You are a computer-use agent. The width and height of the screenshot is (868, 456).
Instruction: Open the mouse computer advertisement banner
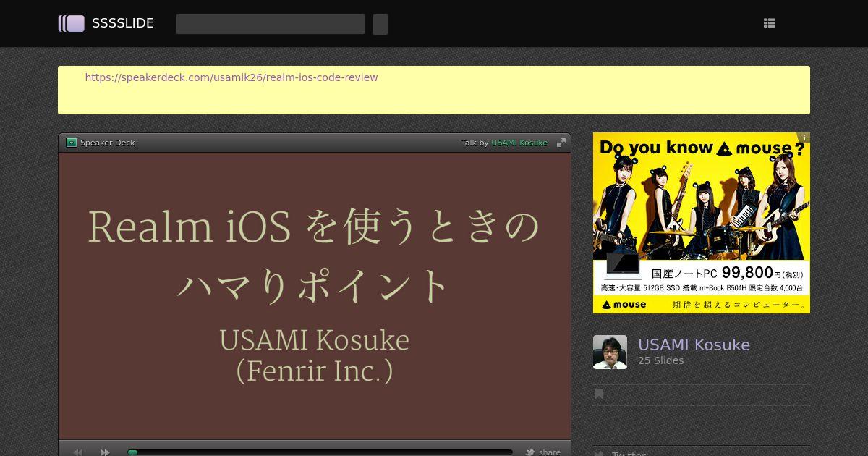(x=702, y=223)
